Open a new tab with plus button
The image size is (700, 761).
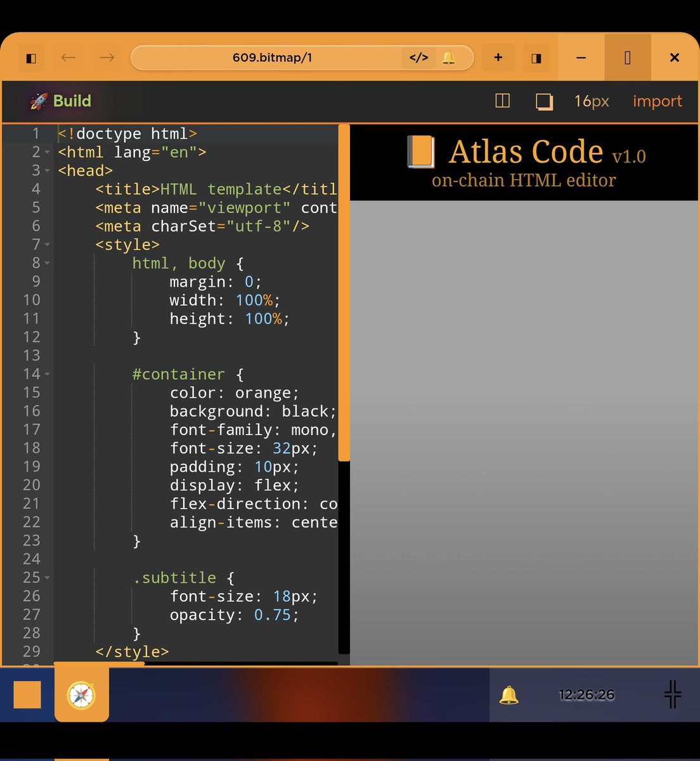pos(498,58)
